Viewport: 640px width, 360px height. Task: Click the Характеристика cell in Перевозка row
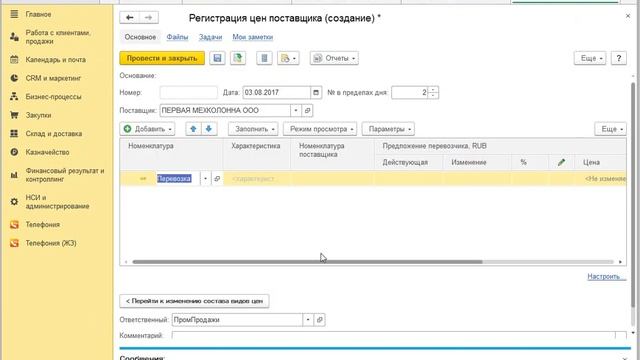point(257,179)
